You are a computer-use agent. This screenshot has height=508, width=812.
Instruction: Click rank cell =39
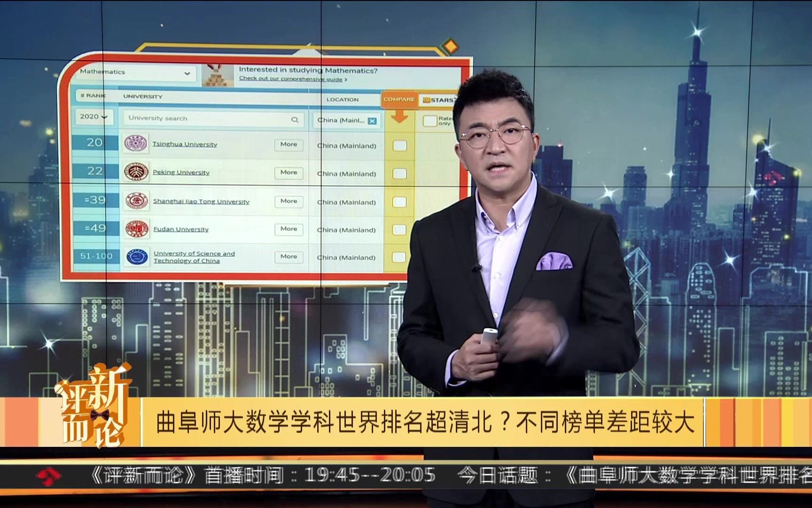click(95, 200)
